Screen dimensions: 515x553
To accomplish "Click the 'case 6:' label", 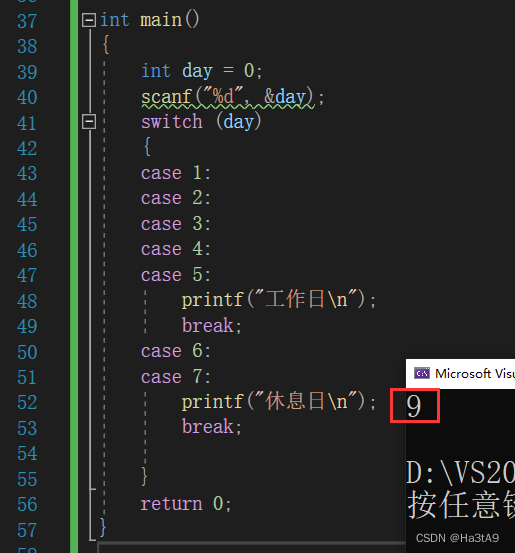I will pos(176,351).
